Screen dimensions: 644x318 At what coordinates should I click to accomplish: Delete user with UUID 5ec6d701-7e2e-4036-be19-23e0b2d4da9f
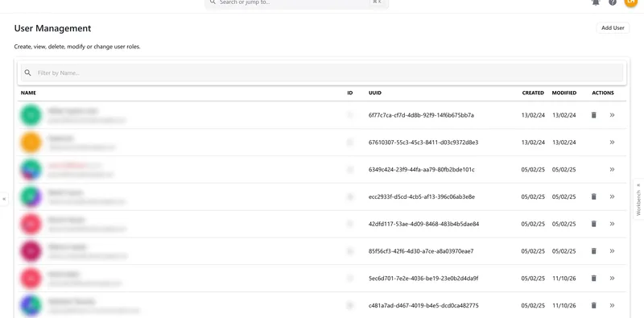point(593,278)
